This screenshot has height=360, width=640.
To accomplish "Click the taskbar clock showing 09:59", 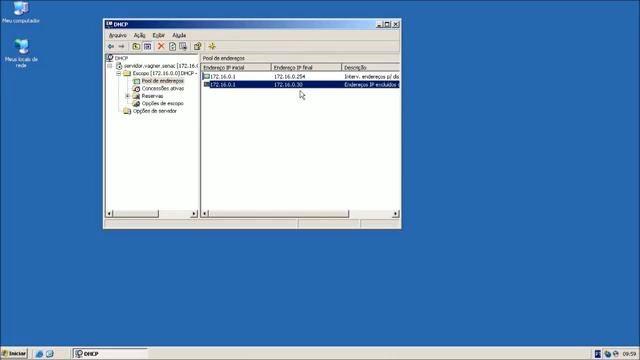I will (x=629, y=354).
